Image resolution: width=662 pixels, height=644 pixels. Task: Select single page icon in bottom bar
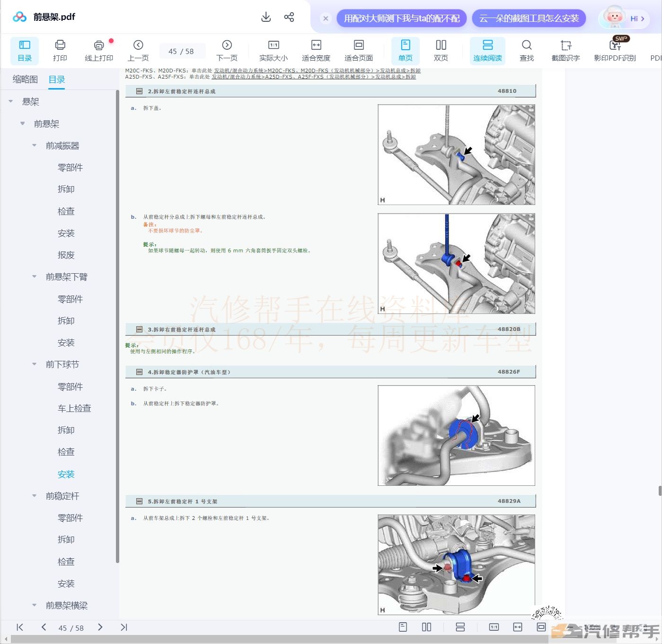(403, 627)
